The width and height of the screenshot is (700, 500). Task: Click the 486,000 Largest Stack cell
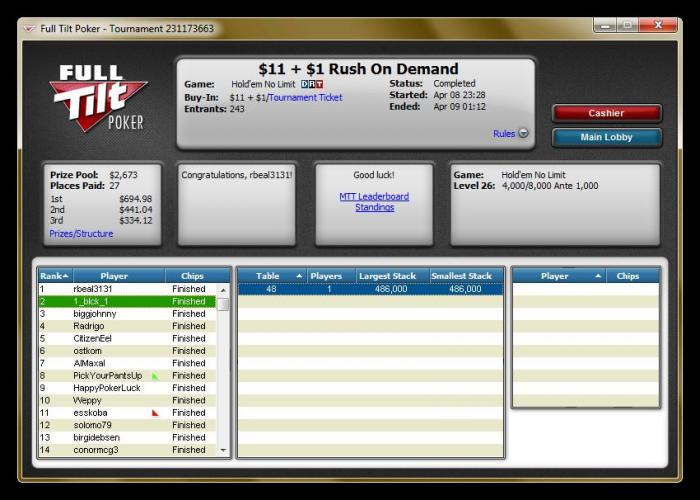(391, 289)
